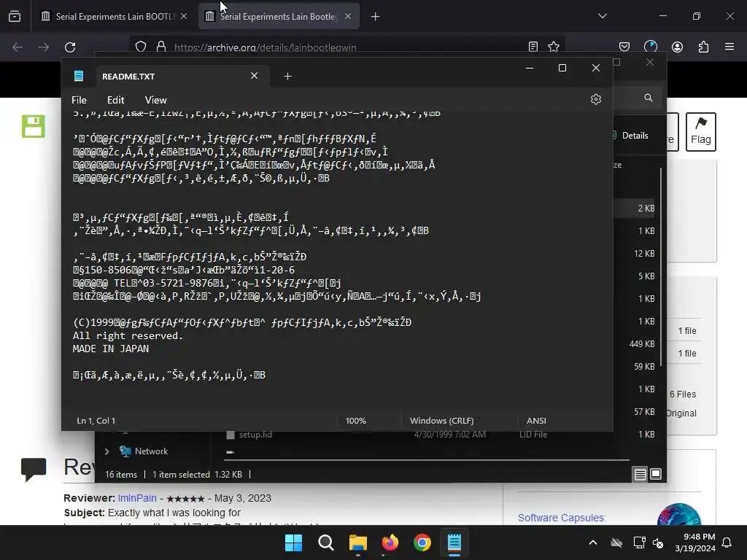This screenshot has width=747, height=560.
Task: Click the Notepad app icon in title bar
Action: point(79,76)
